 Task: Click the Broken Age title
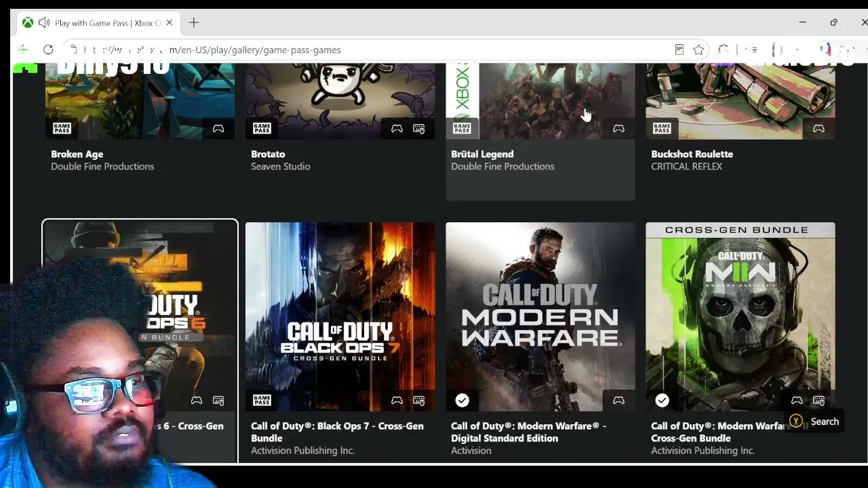click(77, 154)
